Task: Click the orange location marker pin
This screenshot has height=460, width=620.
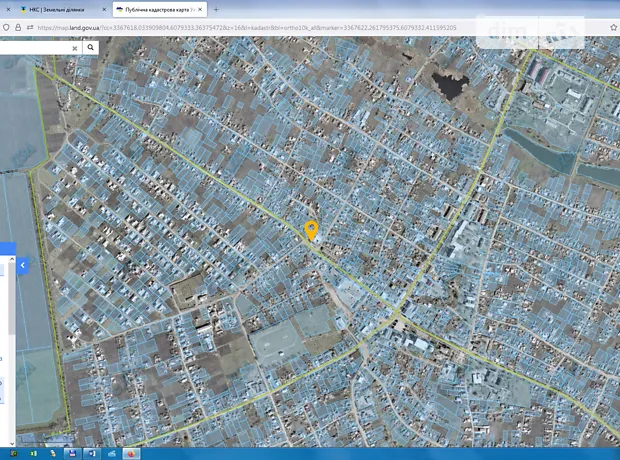Action: [x=311, y=229]
